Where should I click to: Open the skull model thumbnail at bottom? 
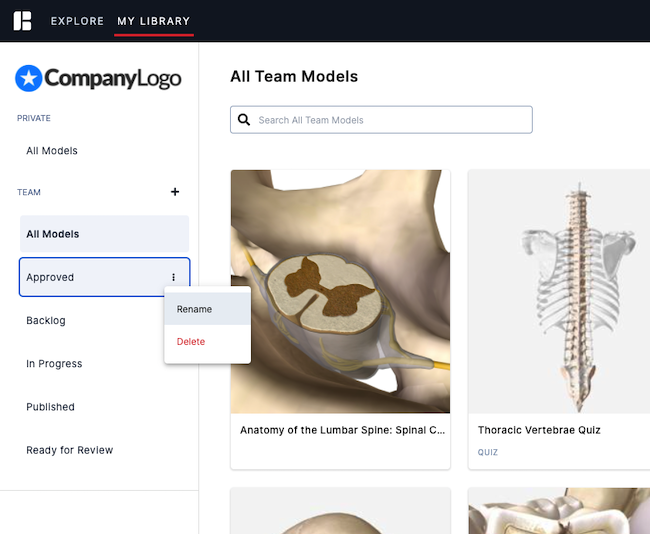pyautogui.click(x=340, y=511)
